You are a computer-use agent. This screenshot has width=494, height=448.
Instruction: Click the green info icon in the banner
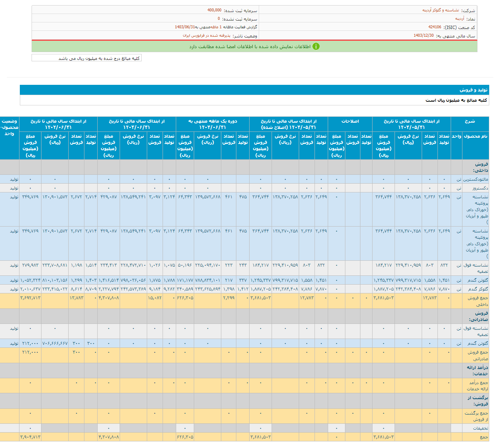point(316,47)
